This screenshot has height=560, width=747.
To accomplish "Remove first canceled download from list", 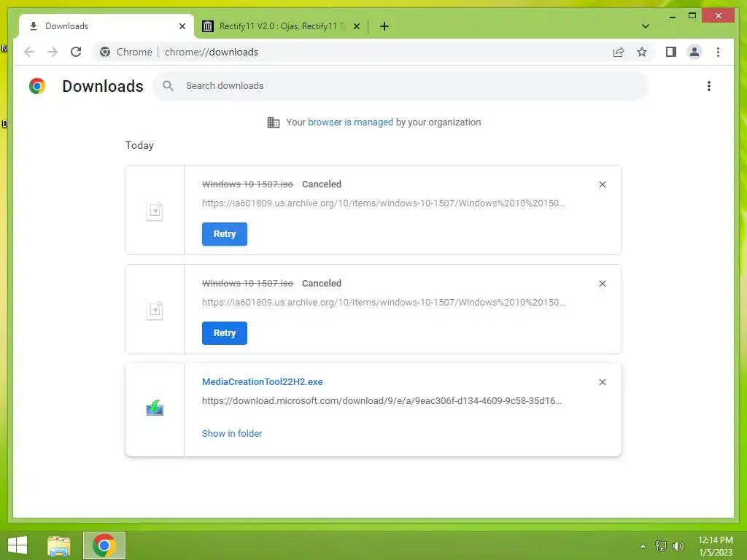I will tap(602, 184).
